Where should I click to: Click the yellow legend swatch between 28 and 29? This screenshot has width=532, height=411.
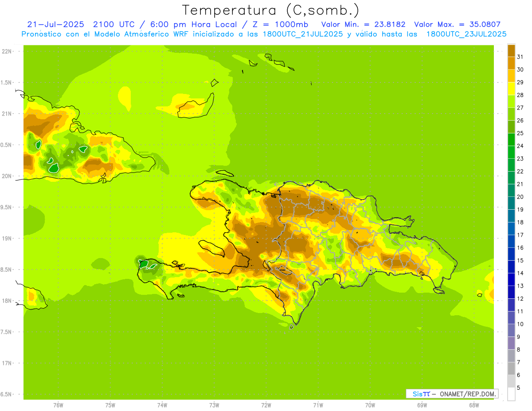click(x=511, y=89)
